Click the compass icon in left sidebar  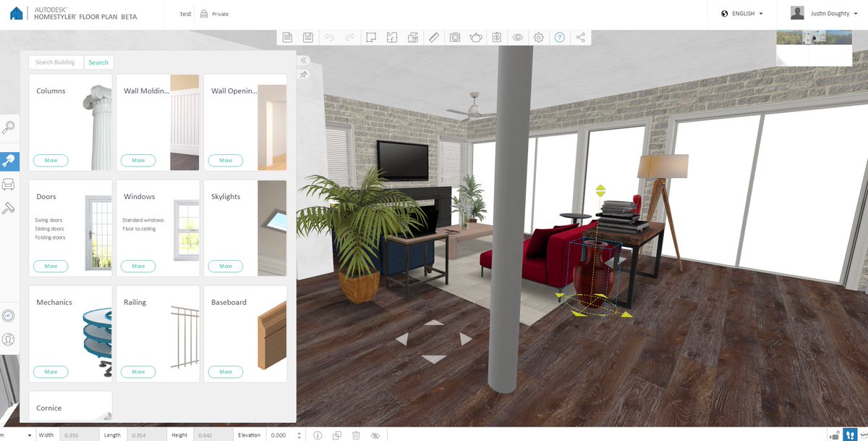point(9,316)
